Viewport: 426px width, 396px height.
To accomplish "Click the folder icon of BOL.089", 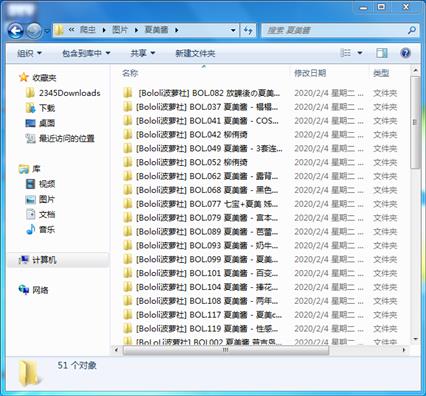I will tap(127, 232).
